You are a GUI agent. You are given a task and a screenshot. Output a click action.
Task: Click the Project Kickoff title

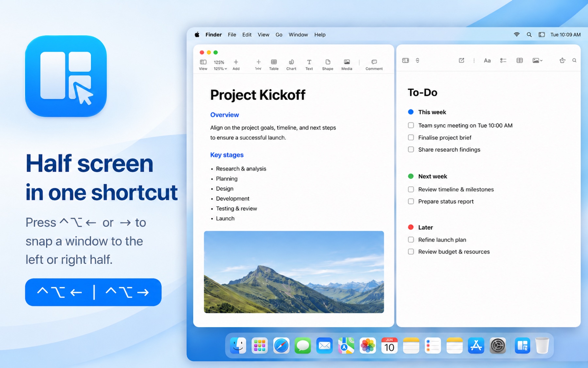[x=258, y=95]
